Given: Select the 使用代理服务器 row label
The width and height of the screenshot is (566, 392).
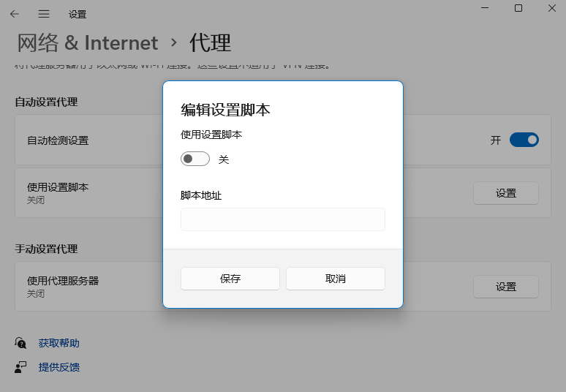Looking at the screenshot, I should [63, 280].
